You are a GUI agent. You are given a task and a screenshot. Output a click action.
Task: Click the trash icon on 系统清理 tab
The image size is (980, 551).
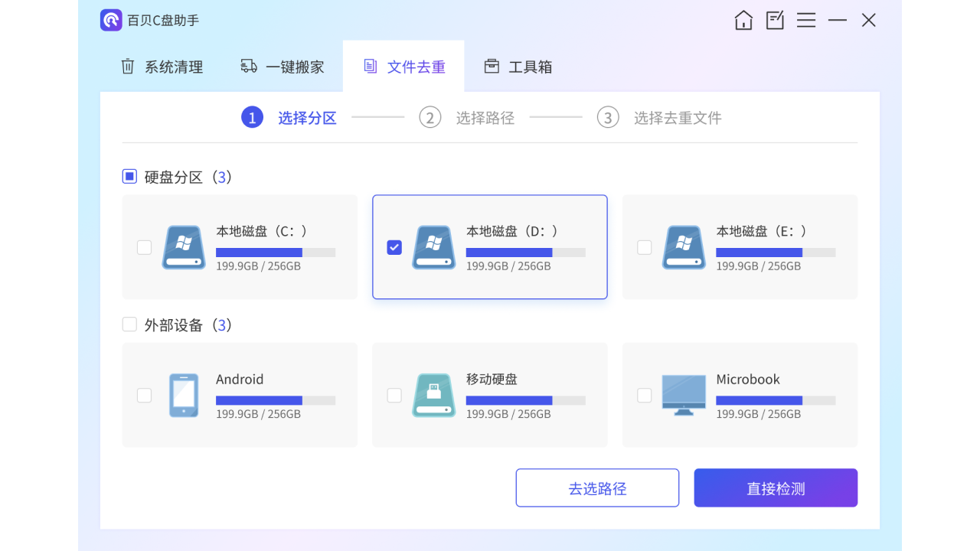click(x=127, y=67)
